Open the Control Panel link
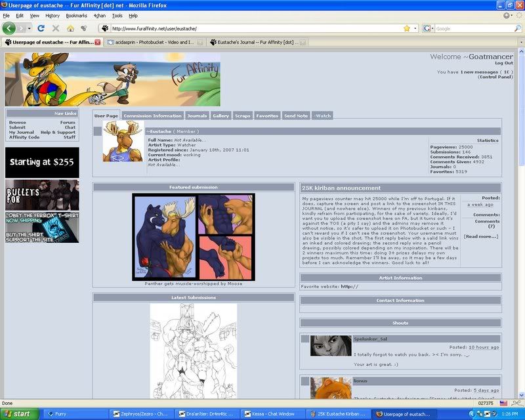This screenshot has width=525, height=420. pyautogui.click(x=495, y=77)
